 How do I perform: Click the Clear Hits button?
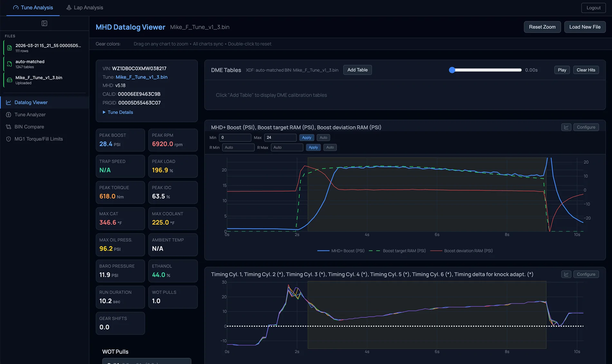click(586, 70)
